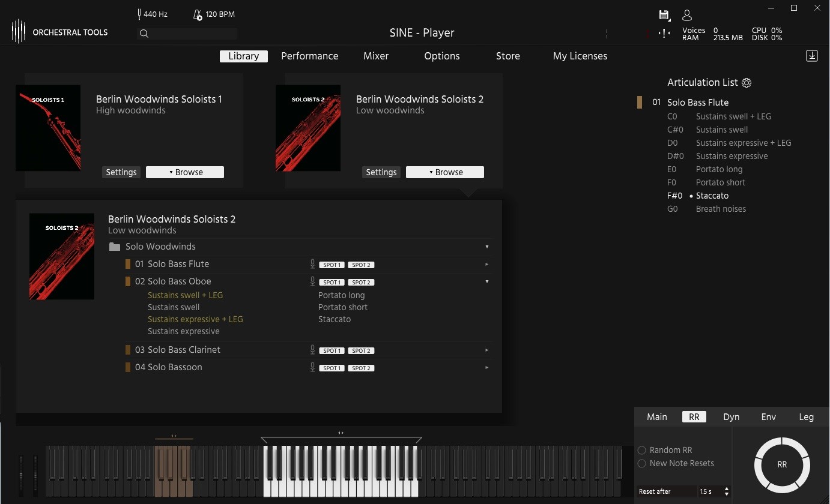The width and height of the screenshot is (830, 504).
Task: Switch to the Mixer tab
Action: 375,56
